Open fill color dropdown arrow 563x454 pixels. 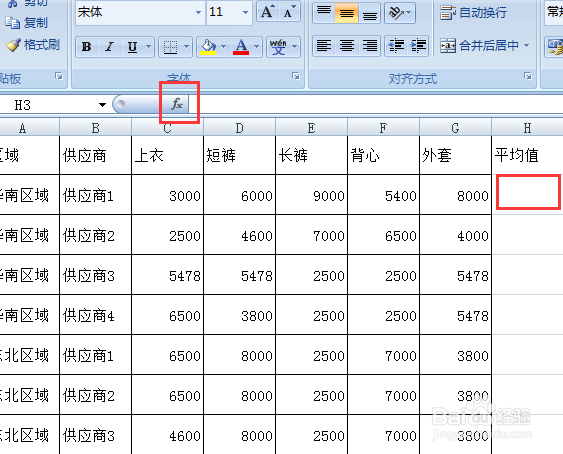click(x=223, y=47)
